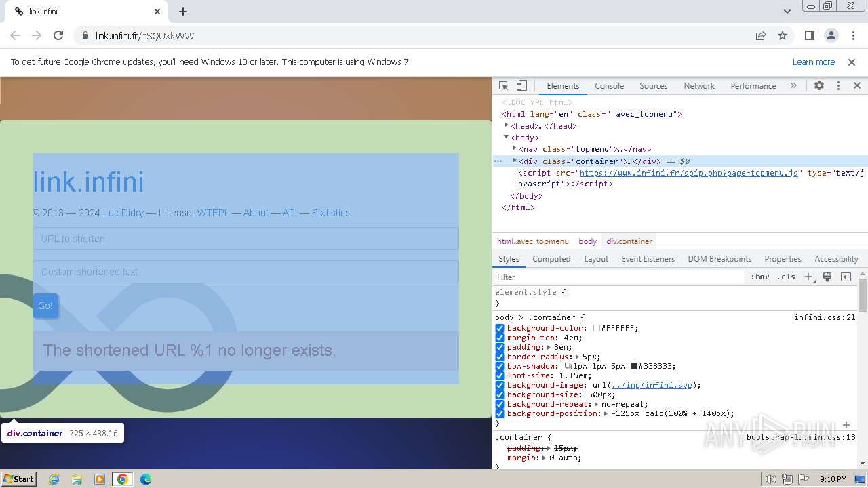Click the Styles Filter input
This screenshot has width=868, height=488.
click(x=619, y=277)
